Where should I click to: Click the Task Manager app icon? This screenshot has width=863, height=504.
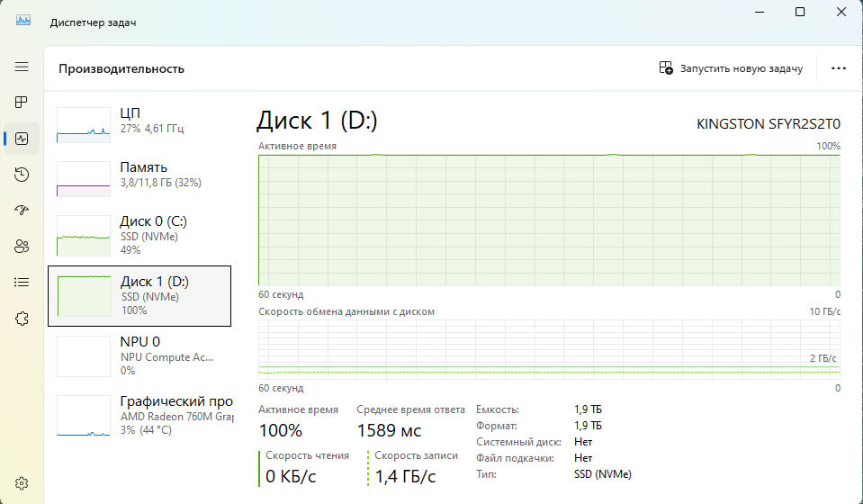coord(23,21)
